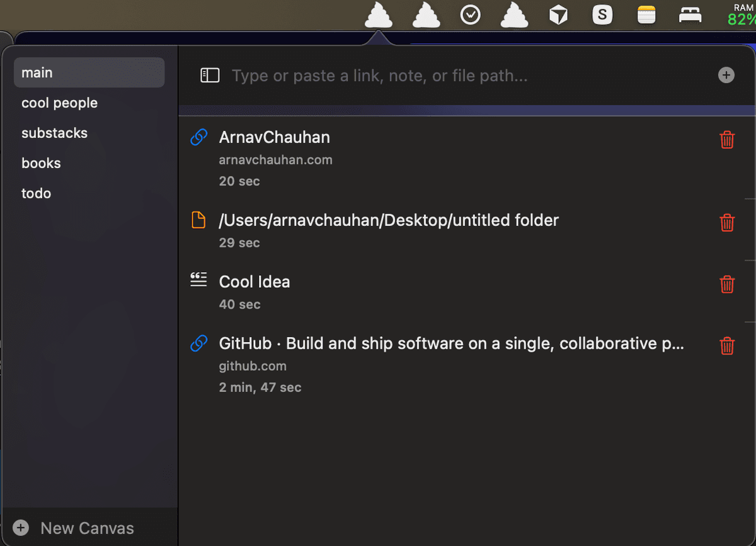Delete the ArnavChauhan link entry
The image size is (756, 546).
point(727,139)
